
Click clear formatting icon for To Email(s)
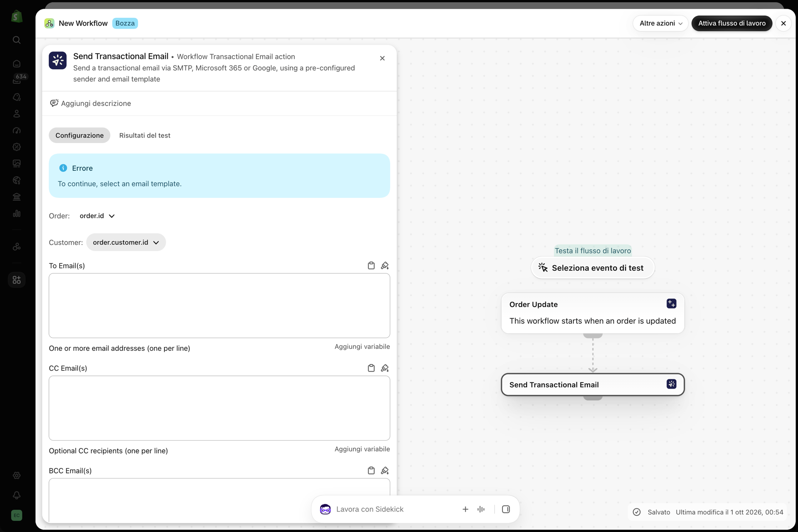pos(385,266)
